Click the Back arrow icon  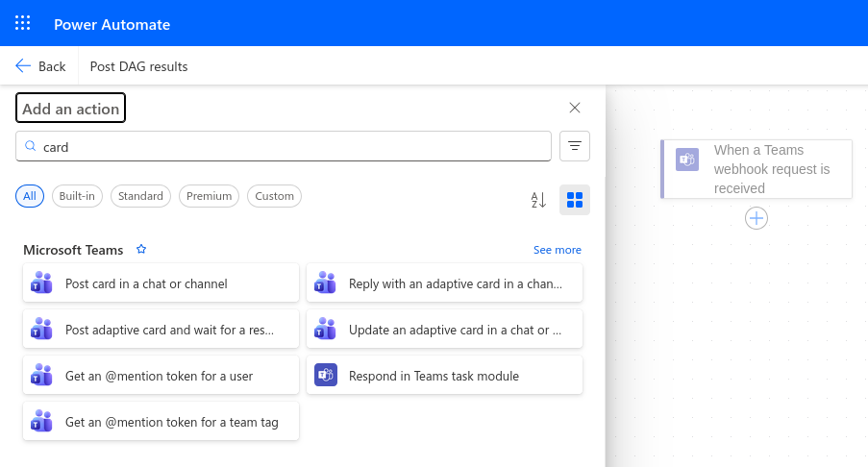pos(23,66)
